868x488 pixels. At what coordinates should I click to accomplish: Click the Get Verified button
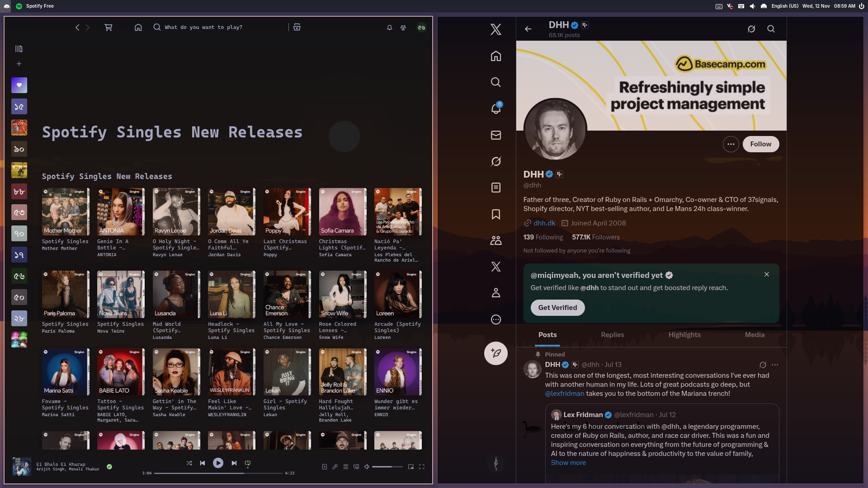pos(557,308)
